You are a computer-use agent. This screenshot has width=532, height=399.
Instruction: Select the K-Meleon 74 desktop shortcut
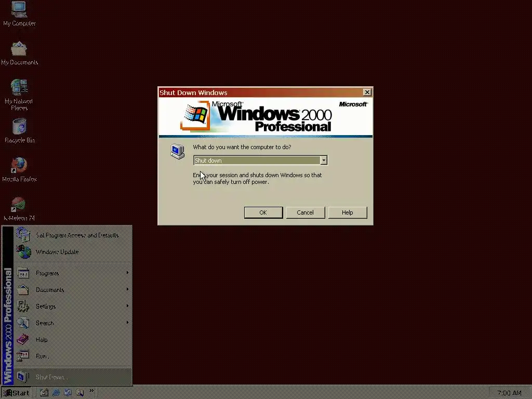click(x=19, y=208)
